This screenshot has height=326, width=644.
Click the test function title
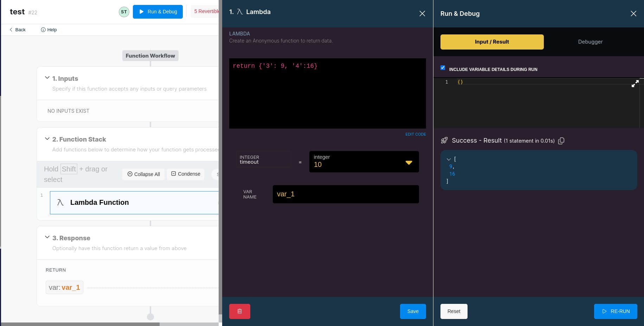click(x=17, y=12)
